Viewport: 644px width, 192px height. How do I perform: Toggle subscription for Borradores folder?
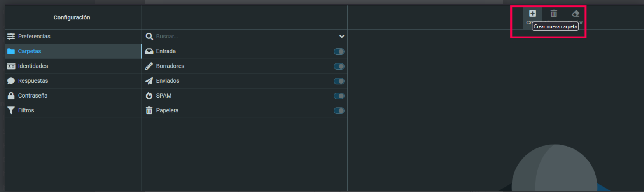(x=339, y=66)
